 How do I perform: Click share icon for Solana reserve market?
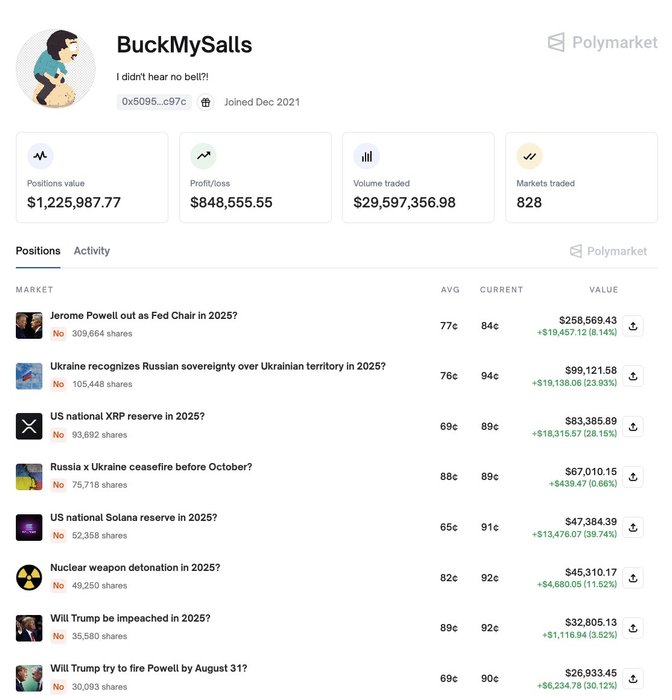(x=633, y=527)
